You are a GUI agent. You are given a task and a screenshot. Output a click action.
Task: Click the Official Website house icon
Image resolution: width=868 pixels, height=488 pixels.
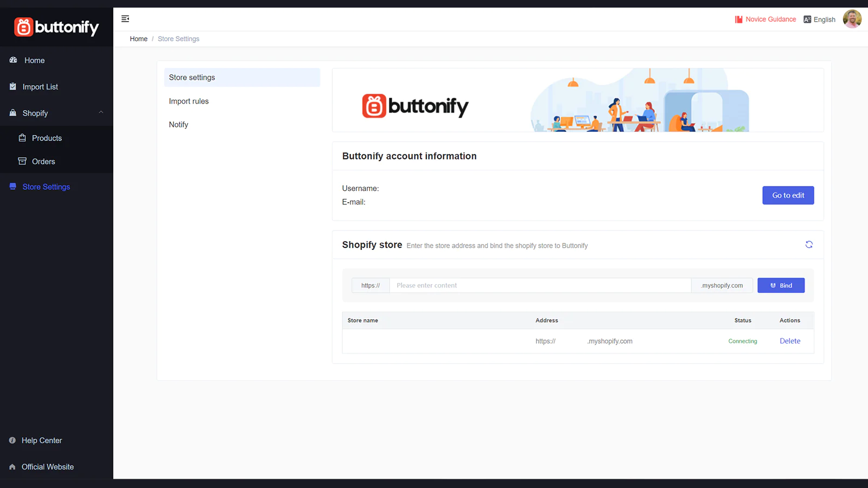[x=12, y=467]
